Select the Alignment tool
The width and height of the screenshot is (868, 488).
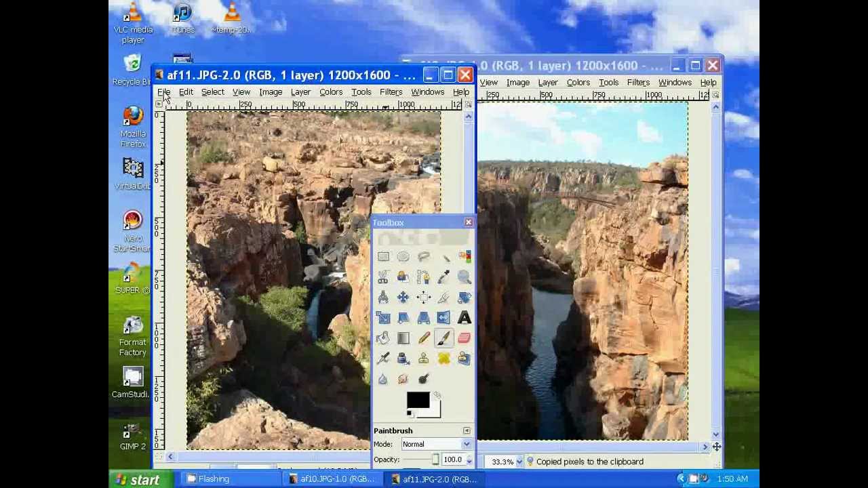click(x=424, y=298)
